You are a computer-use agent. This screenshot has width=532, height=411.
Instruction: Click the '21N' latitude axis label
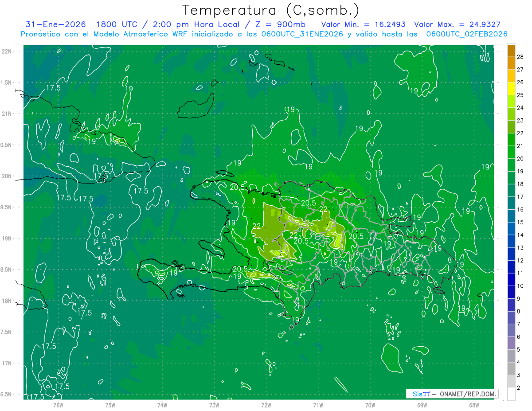coord(7,114)
